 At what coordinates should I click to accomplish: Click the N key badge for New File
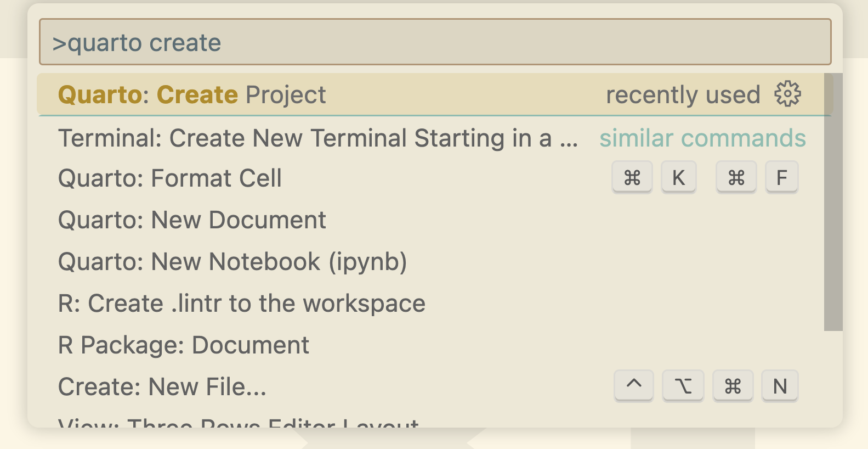780,386
